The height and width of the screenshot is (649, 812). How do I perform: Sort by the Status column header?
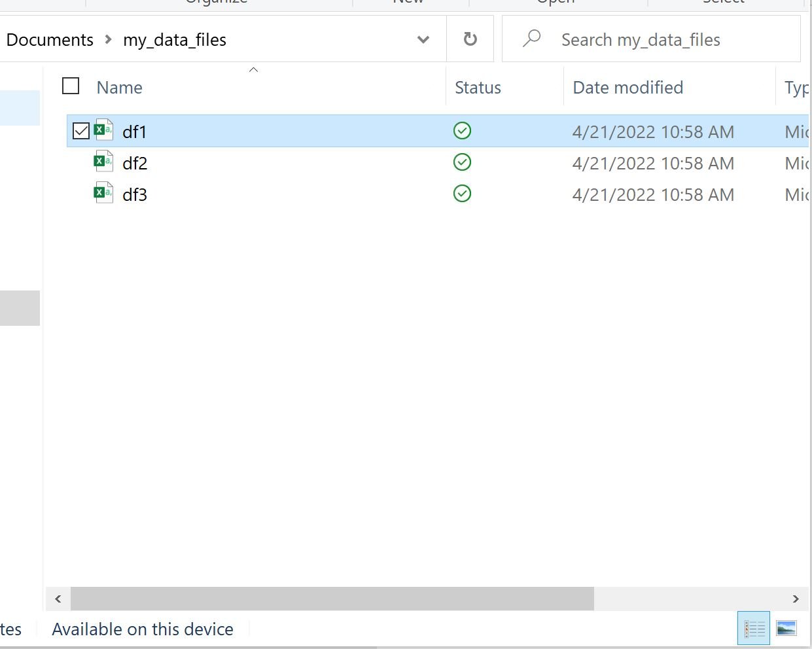[x=478, y=88]
